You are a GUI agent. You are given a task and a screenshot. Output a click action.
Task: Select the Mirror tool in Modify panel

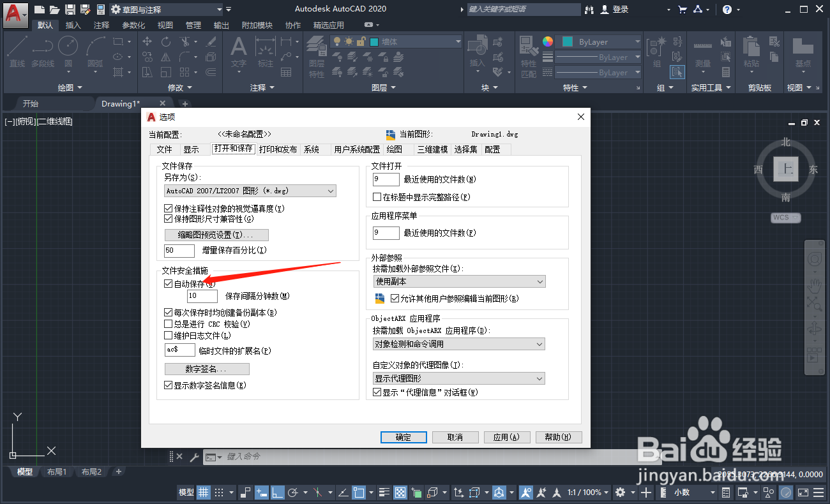click(x=166, y=57)
